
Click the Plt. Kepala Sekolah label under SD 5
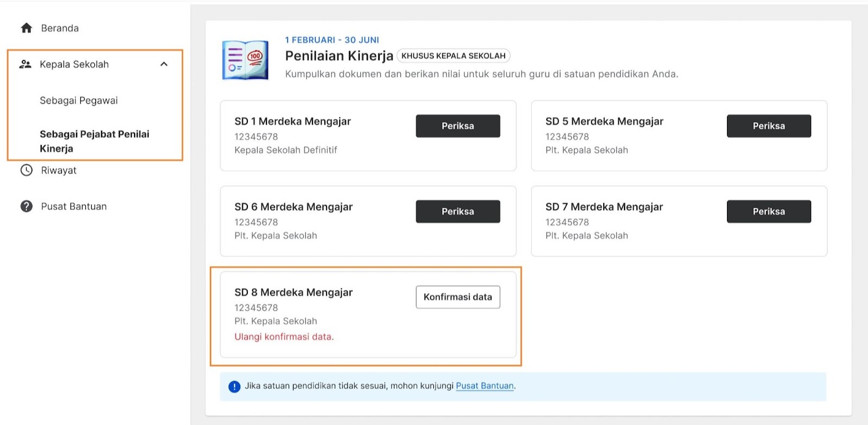(586, 150)
